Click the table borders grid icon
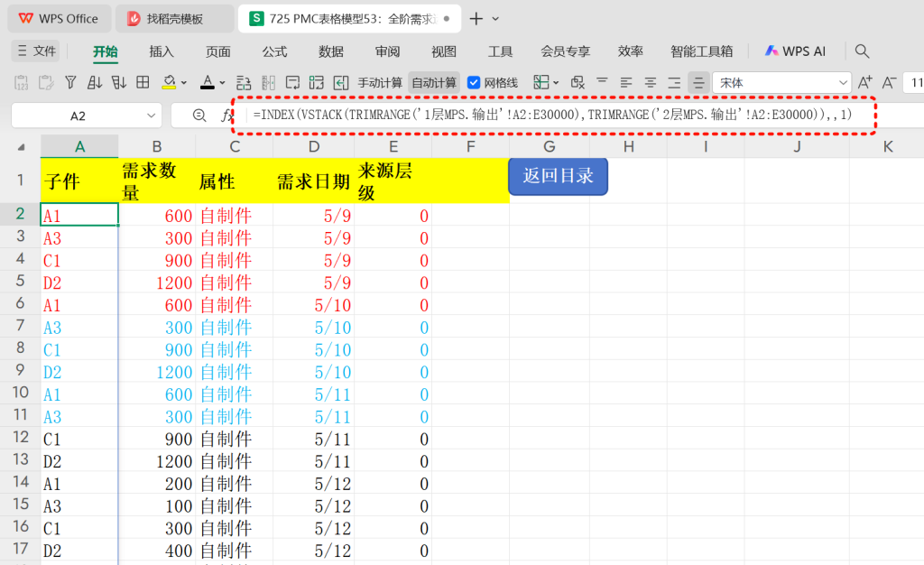The width and height of the screenshot is (924, 565). [x=143, y=82]
